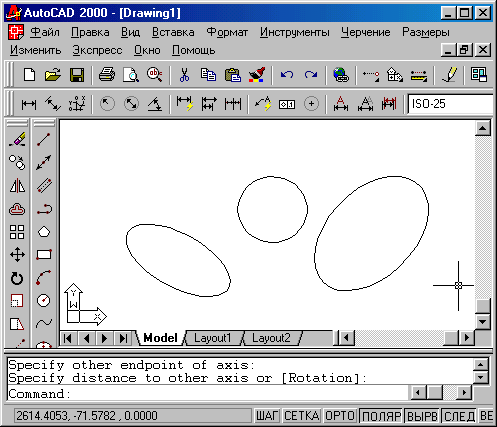Click the Undo arrow
Screen dimensions: 497x427
[x=287, y=75]
